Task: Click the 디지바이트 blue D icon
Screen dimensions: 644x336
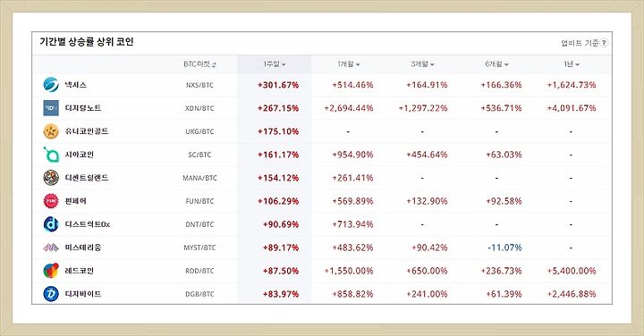Action: [51, 294]
